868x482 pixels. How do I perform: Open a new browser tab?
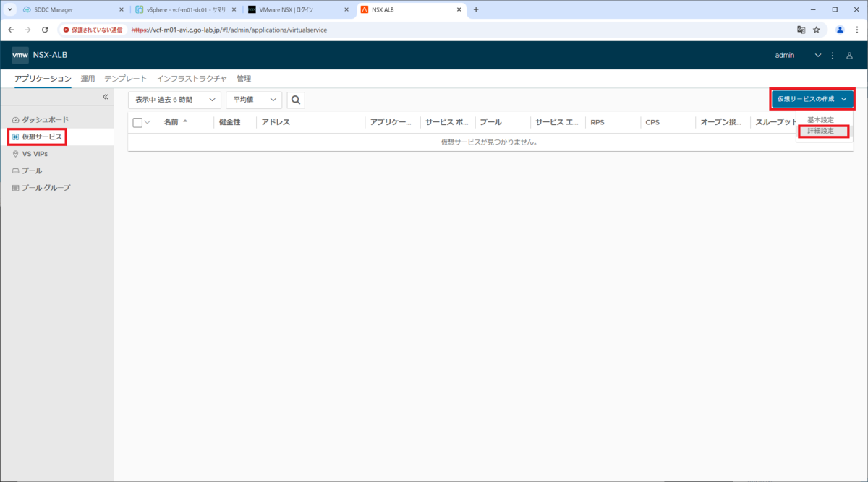tap(476, 9)
